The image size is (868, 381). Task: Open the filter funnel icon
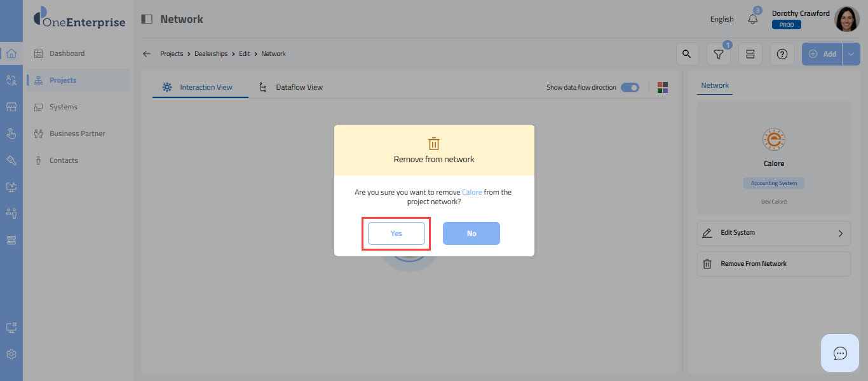tap(718, 54)
